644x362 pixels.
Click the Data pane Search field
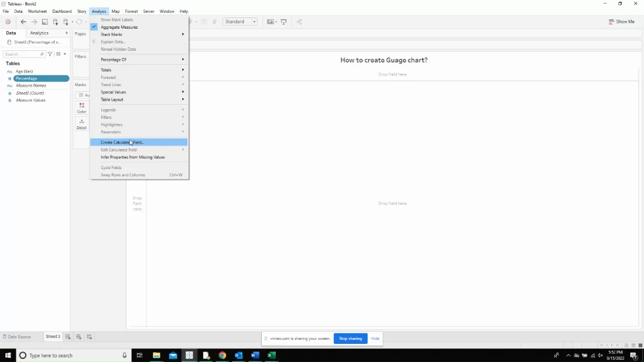(24, 54)
